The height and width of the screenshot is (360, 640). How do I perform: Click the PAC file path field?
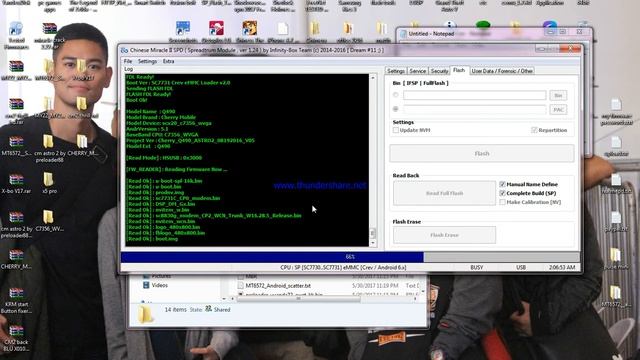[474, 109]
